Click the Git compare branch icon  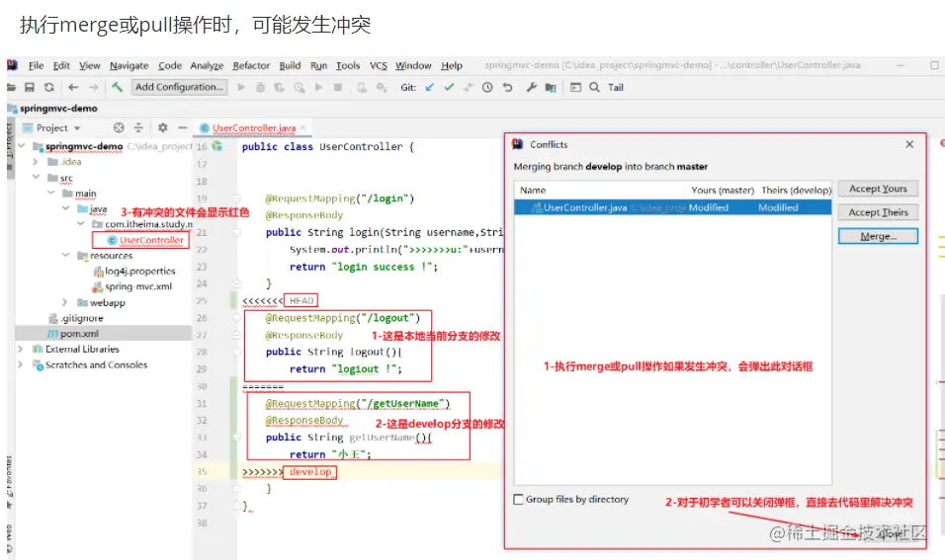pos(469,87)
